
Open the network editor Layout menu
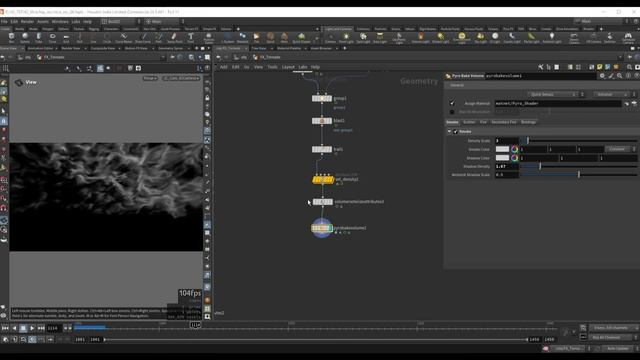click(x=288, y=67)
